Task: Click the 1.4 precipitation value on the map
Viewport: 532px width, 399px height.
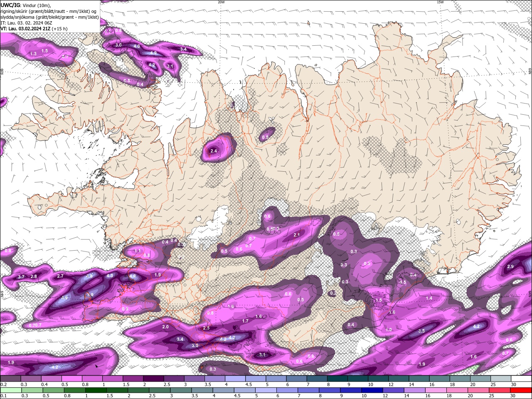Action: pyautogui.click(x=429, y=298)
